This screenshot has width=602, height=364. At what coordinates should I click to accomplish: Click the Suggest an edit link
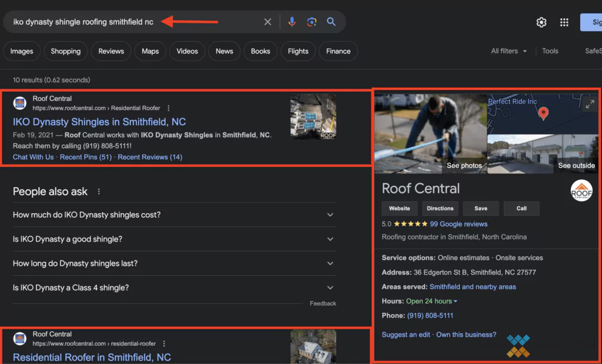coord(406,335)
